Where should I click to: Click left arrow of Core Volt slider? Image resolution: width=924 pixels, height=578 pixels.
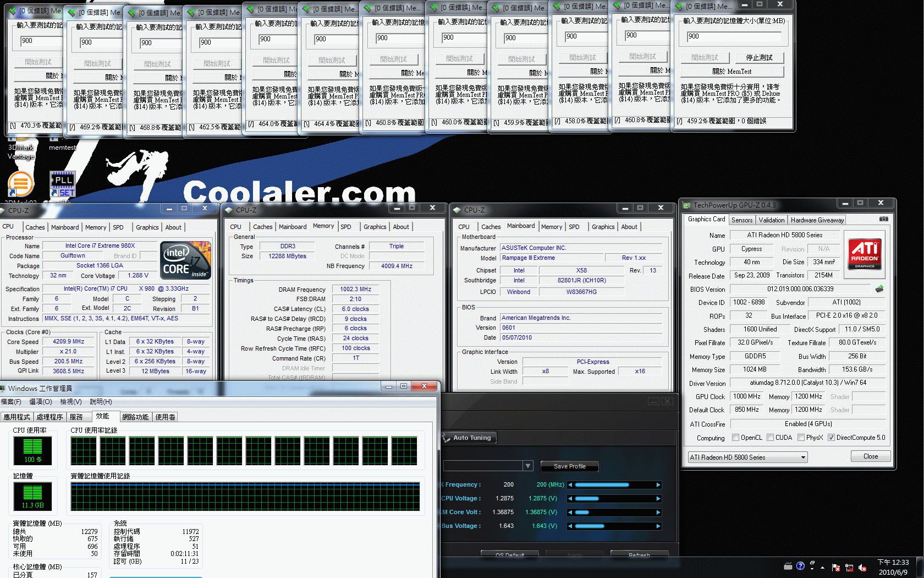click(570, 512)
